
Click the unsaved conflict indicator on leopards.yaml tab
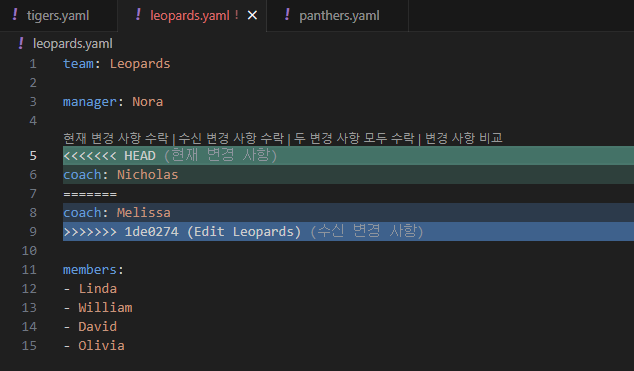coord(237,15)
